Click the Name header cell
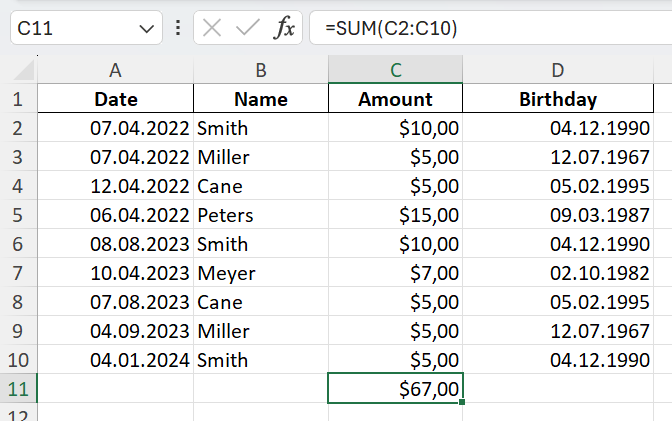672x421 pixels. click(x=261, y=99)
